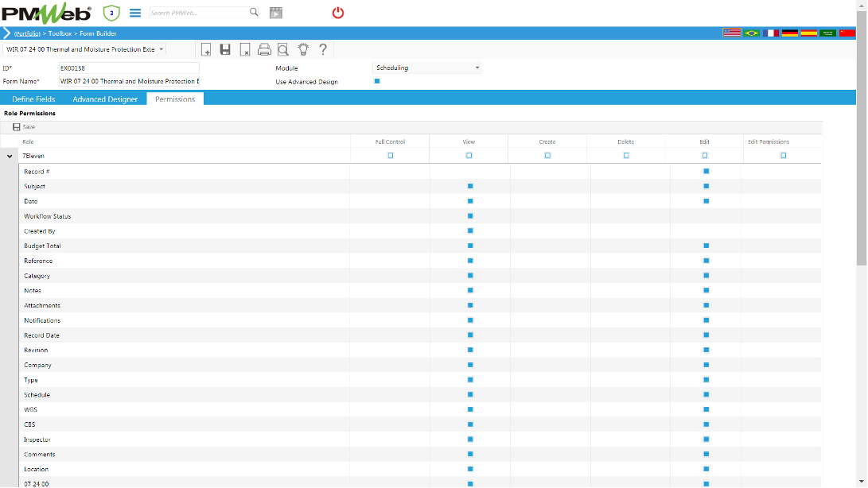
Task: Uncheck View for Subject field
Action: coord(470,186)
